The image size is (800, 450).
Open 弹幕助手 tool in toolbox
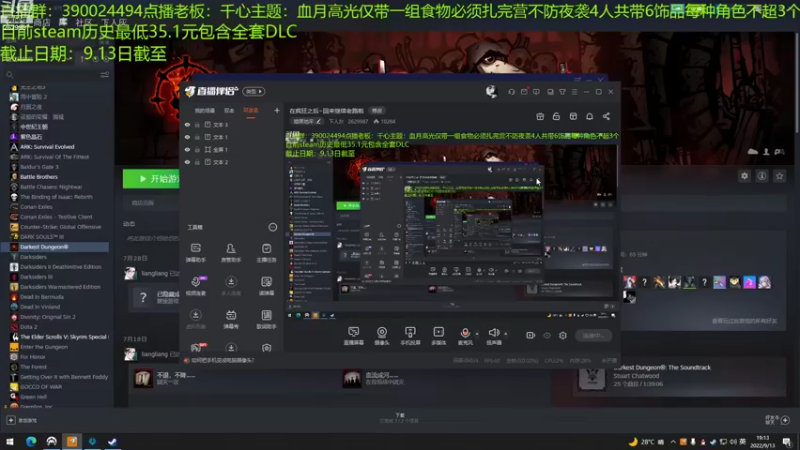(195, 253)
